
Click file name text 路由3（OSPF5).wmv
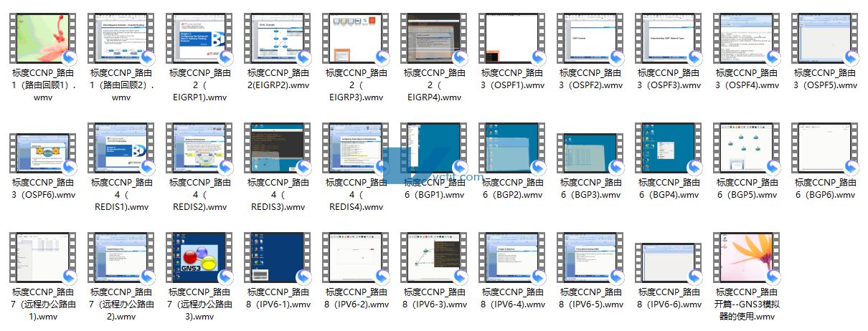[x=826, y=79]
